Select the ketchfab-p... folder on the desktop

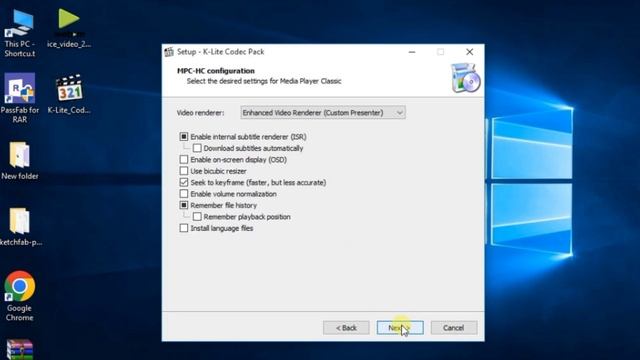click(19, 221)
